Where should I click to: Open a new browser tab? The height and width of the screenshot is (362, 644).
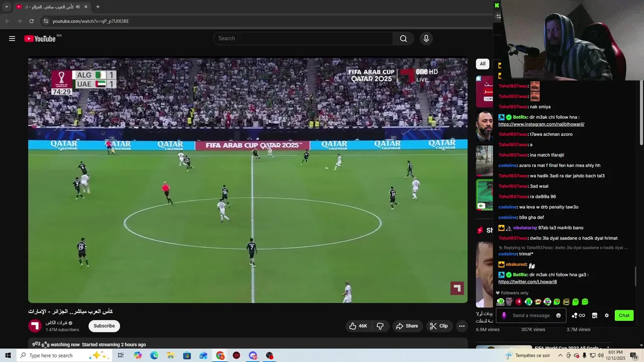pos(98,7)
